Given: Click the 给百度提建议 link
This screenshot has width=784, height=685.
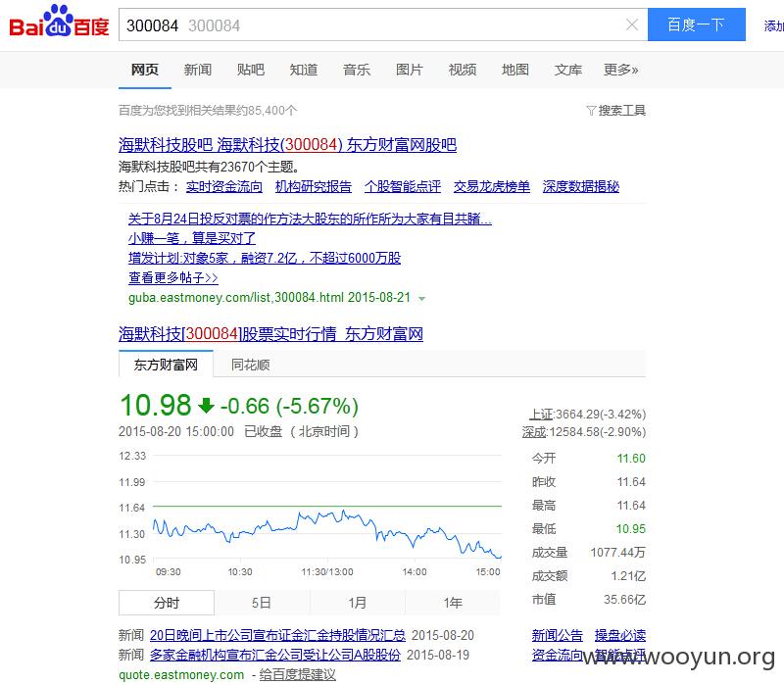Looking at the screenshot, I should [x=298, y=674].
